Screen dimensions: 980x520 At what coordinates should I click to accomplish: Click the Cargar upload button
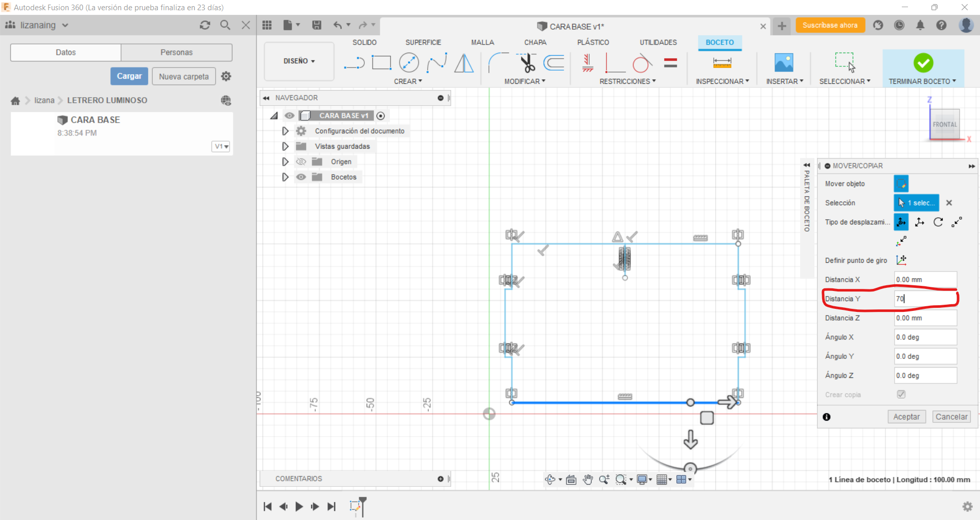pyautogui.click(x=129, y=76)
